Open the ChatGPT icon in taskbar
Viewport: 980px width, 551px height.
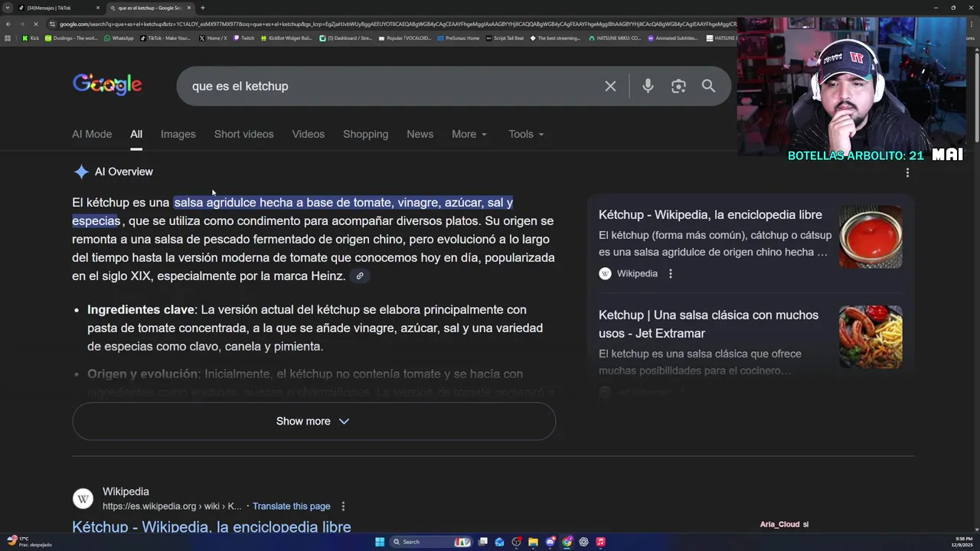click(x=583, y=542)
